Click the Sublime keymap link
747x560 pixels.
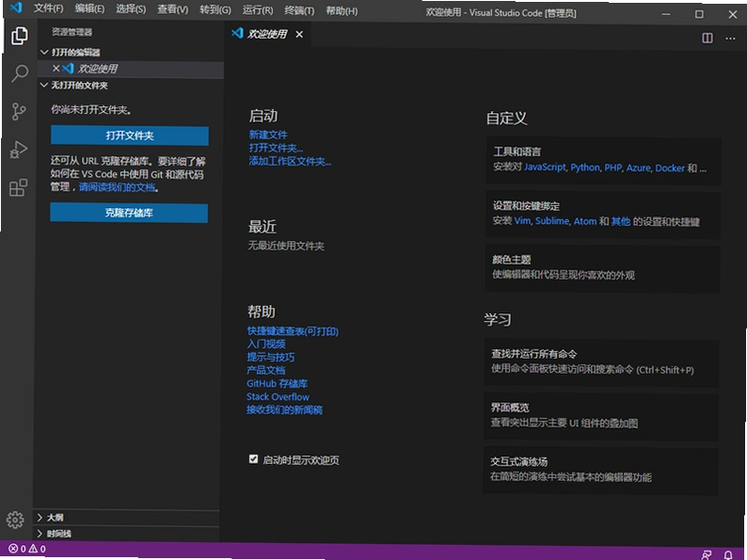552,221
